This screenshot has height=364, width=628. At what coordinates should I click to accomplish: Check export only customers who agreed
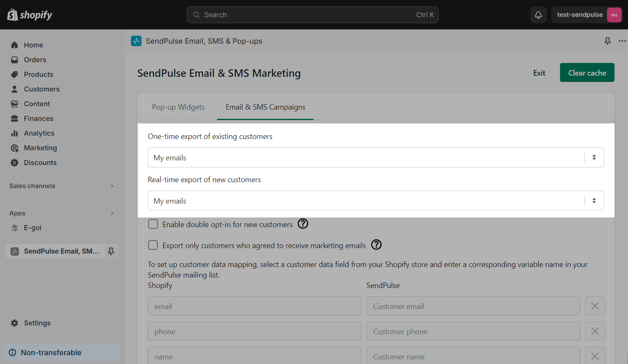tap(153, 245)
